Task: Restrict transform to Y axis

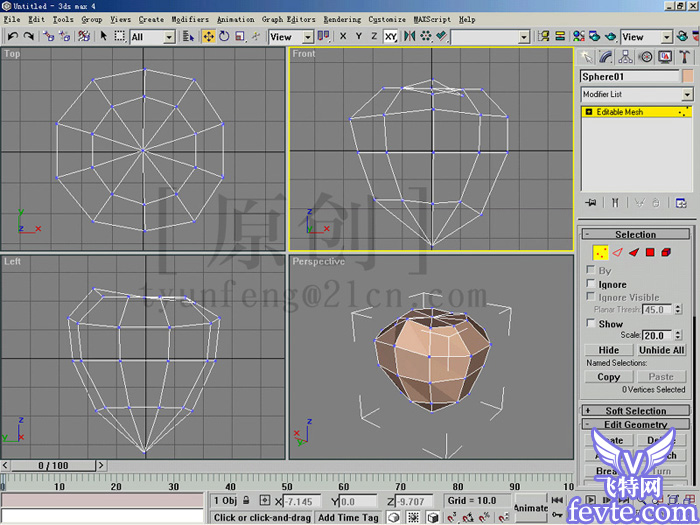Action: 358,37
